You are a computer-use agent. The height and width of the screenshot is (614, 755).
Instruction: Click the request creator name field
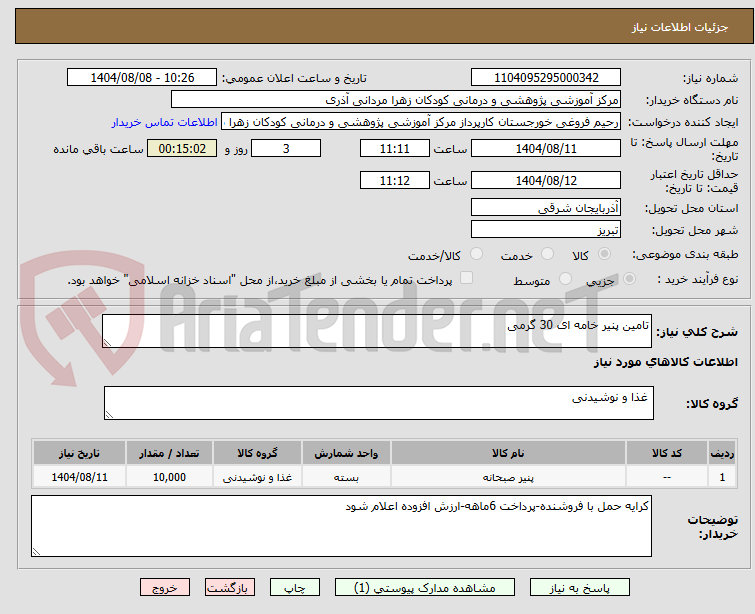[x=421, y=122]
